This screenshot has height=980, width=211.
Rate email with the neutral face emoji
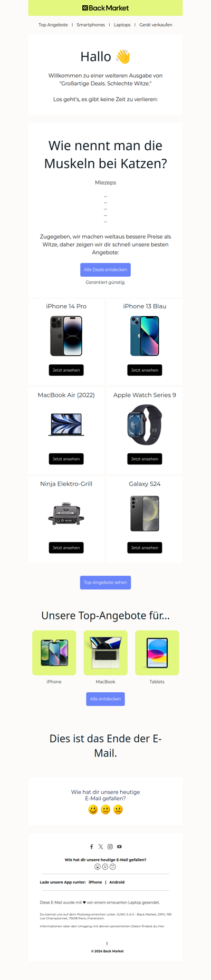(x=105, y=810)
